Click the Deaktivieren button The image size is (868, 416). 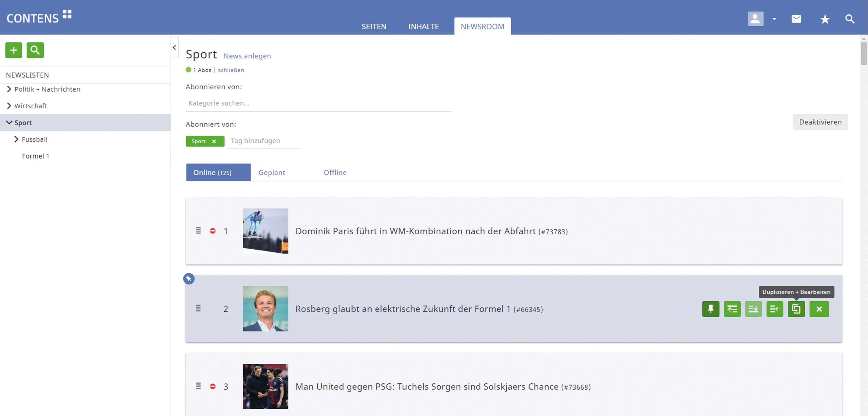point(820,122)
